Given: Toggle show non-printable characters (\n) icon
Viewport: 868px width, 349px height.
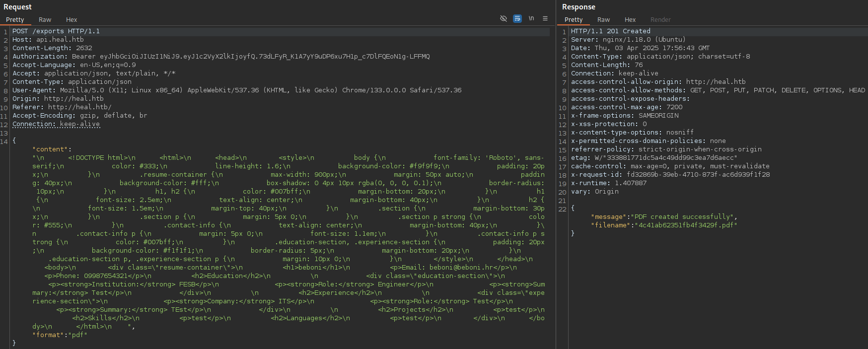Looking at the screenshot, I should click(531, 18).
